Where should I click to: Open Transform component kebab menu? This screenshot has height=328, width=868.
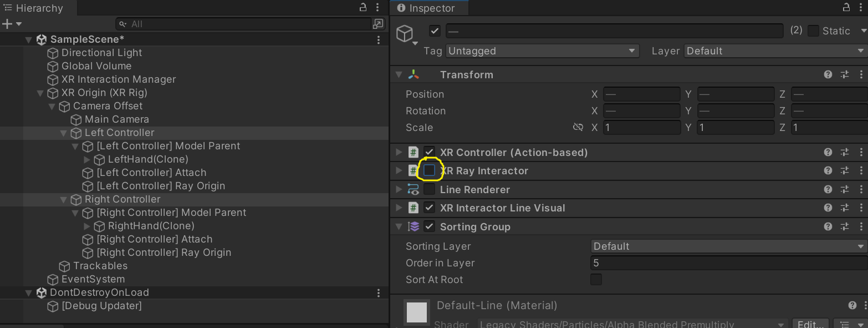tap(861, 74)
